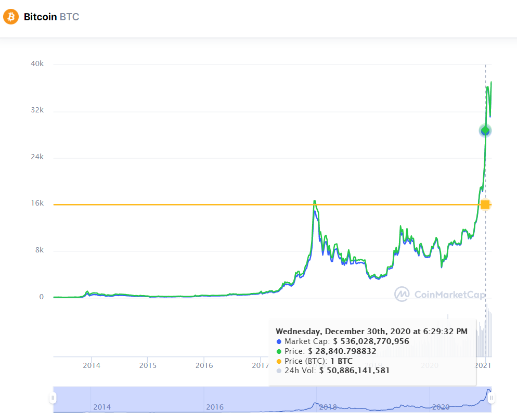
Task: Click the late-2017 price peak on chart
Action: 315,201
